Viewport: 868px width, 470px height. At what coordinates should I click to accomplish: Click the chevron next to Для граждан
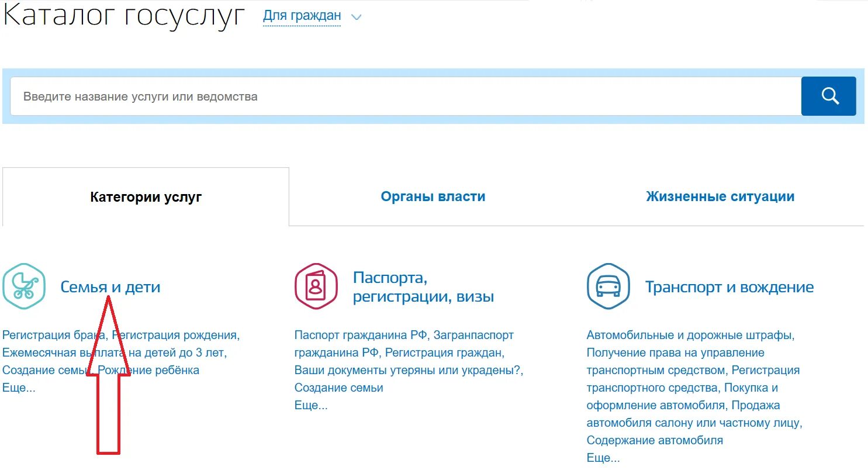click(356, 17)
